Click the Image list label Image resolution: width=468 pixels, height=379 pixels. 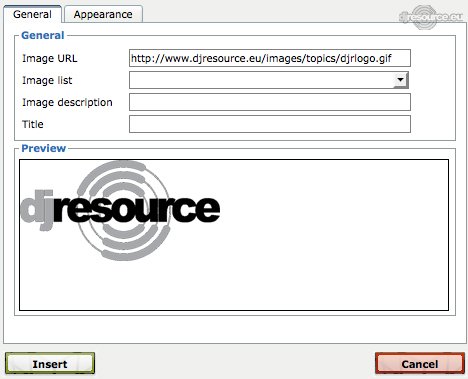47,80
